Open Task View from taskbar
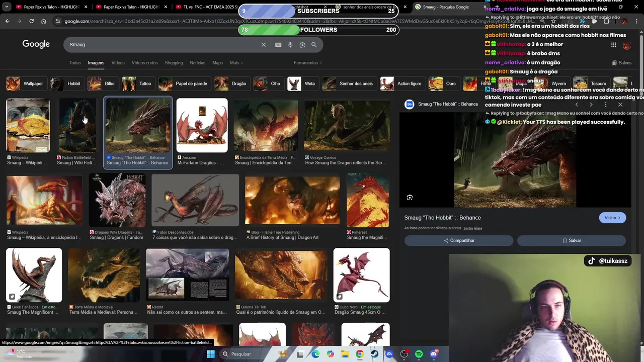 click(x=300, y=354)
